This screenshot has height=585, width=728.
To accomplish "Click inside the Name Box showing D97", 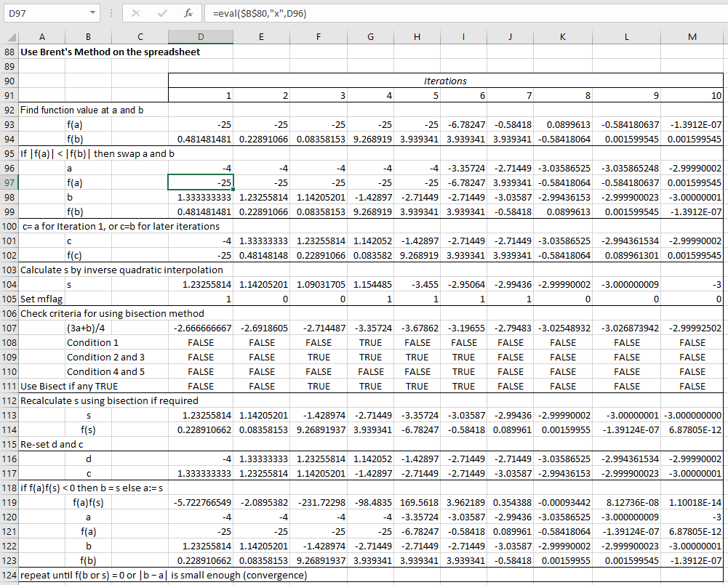I will point(44,13).
